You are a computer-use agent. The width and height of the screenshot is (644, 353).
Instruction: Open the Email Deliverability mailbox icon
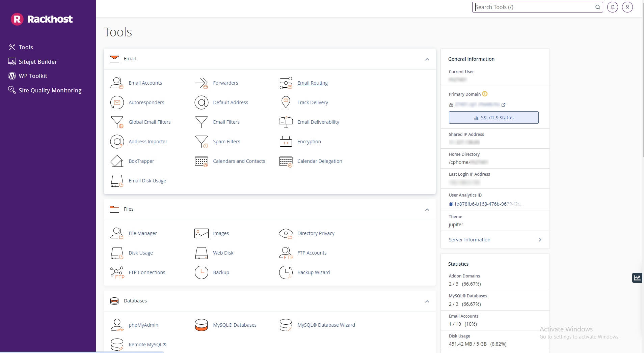(286, 122)
